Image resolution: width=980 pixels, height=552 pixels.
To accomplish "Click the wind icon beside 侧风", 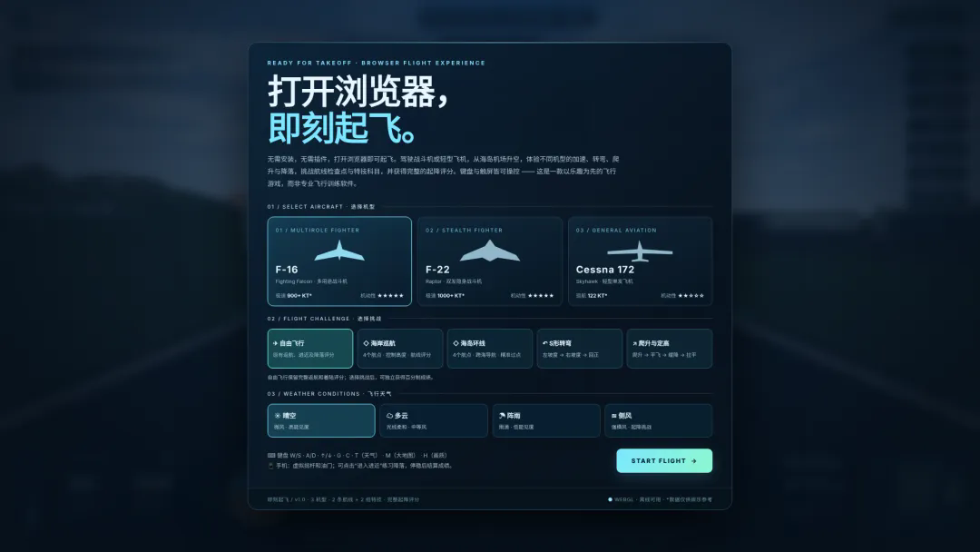I will (x=613, y=416).
